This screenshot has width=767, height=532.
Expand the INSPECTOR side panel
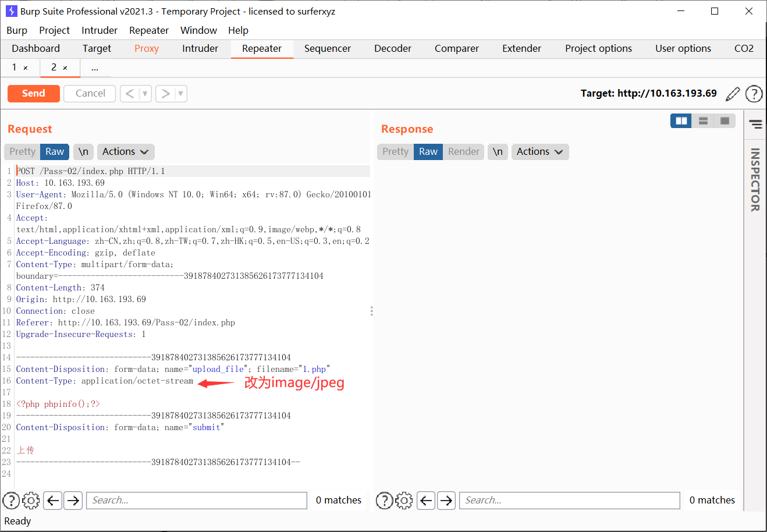tap(755, 179)
